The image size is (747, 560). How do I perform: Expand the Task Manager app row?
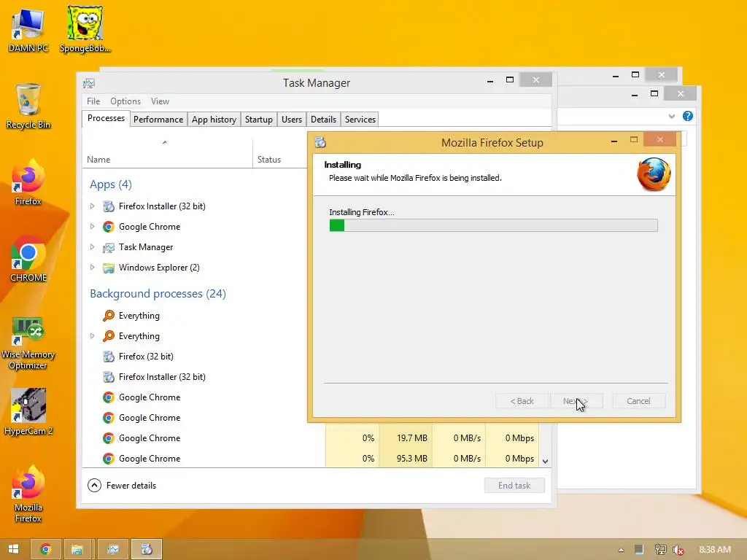(92, 247)
